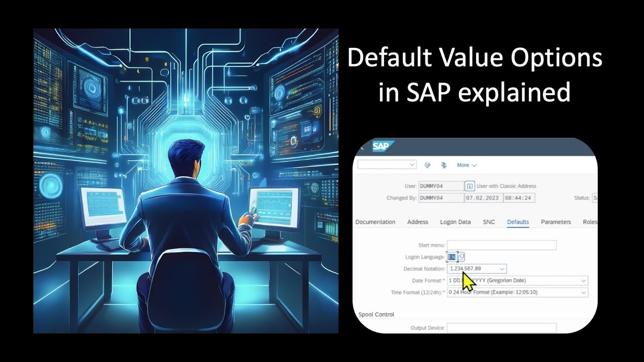This screenshot has height=362, width=644.
Task: Switch to the Address tab
Action: pyautogui.click(x=418, y=222)
